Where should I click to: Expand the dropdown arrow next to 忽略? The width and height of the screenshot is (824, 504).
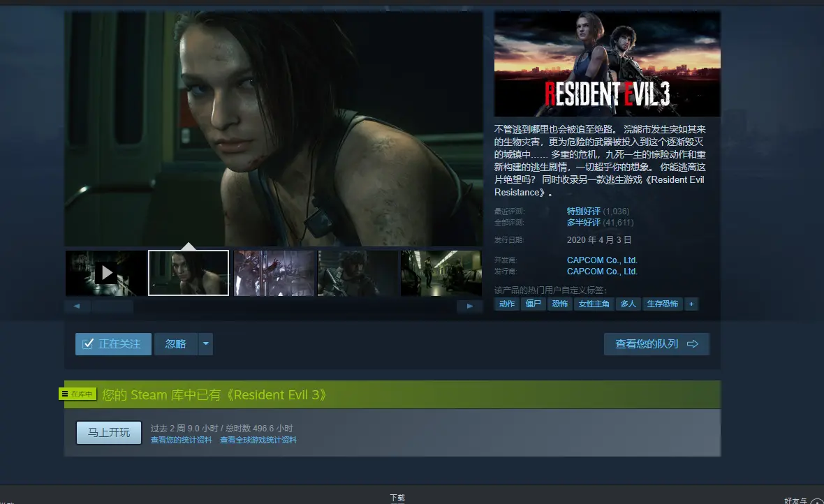click(205, 343)
